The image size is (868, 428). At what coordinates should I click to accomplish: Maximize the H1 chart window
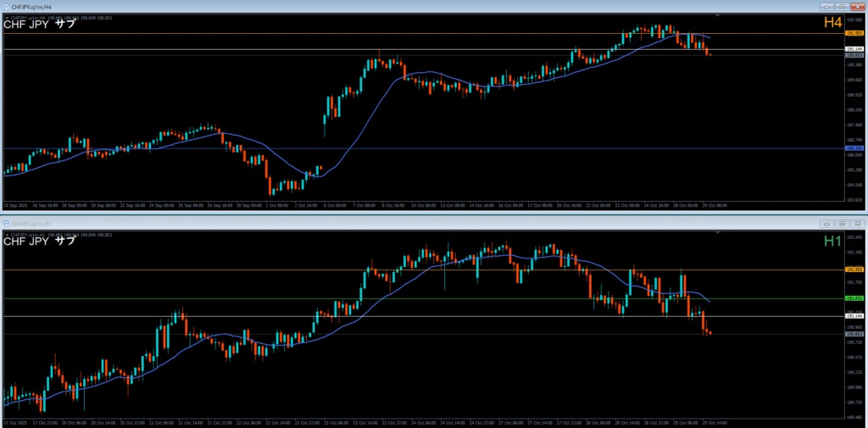pos(841,224)
